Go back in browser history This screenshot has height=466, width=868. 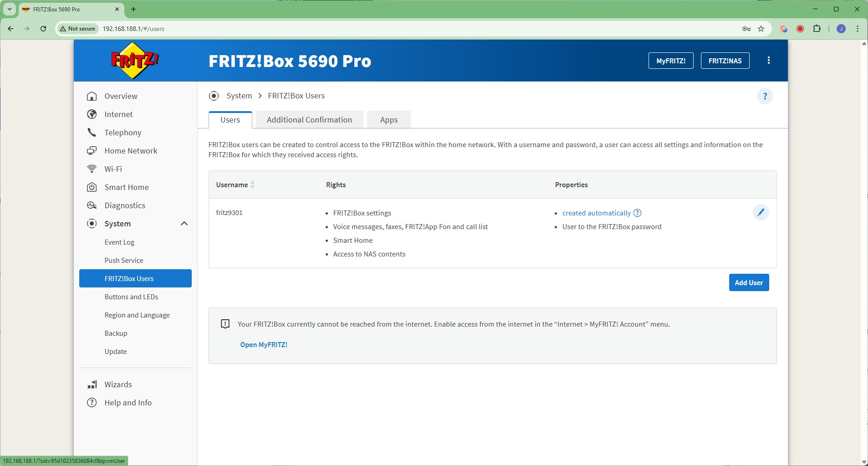(x=10, y=29)
